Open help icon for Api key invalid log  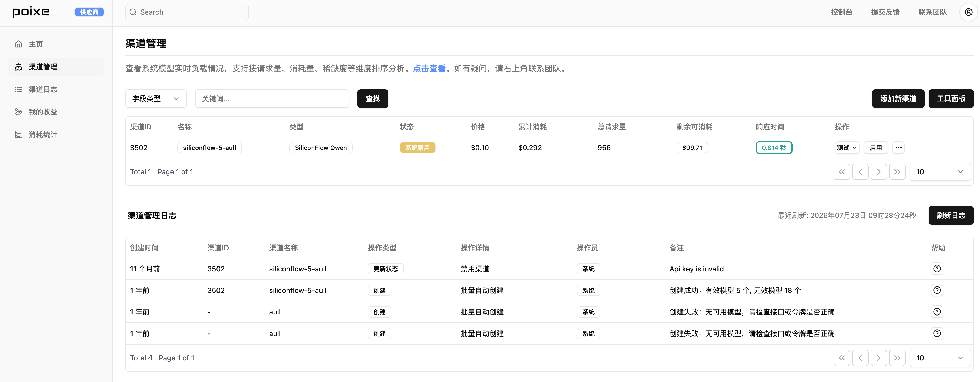coord(937,269)
